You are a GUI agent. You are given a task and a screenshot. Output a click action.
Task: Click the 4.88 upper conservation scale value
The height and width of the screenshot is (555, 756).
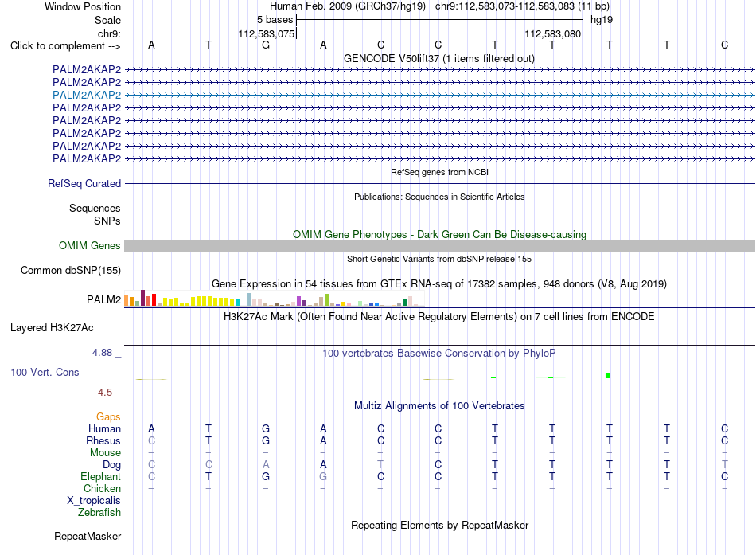point(102,353)
